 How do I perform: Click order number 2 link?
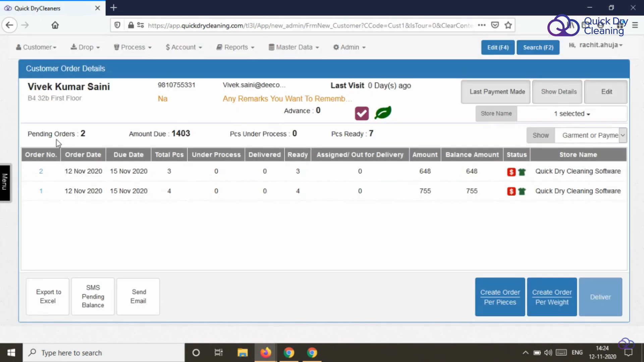coord(41,171)
